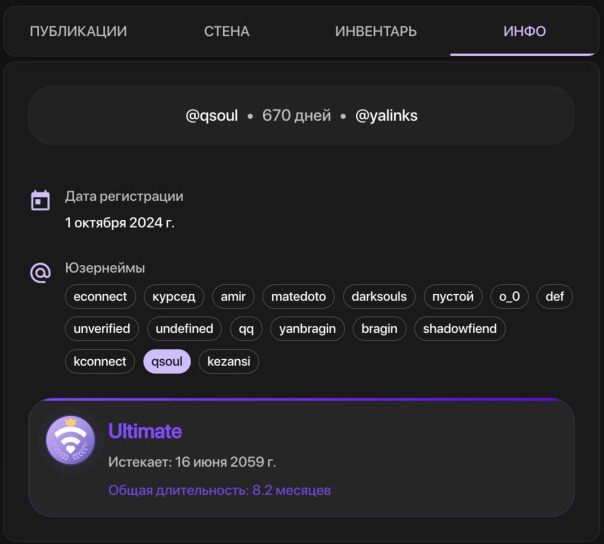This screenshot has width=604, height=544.
Task: Switch to the СТЕНА tab
Action: point(225,31)
